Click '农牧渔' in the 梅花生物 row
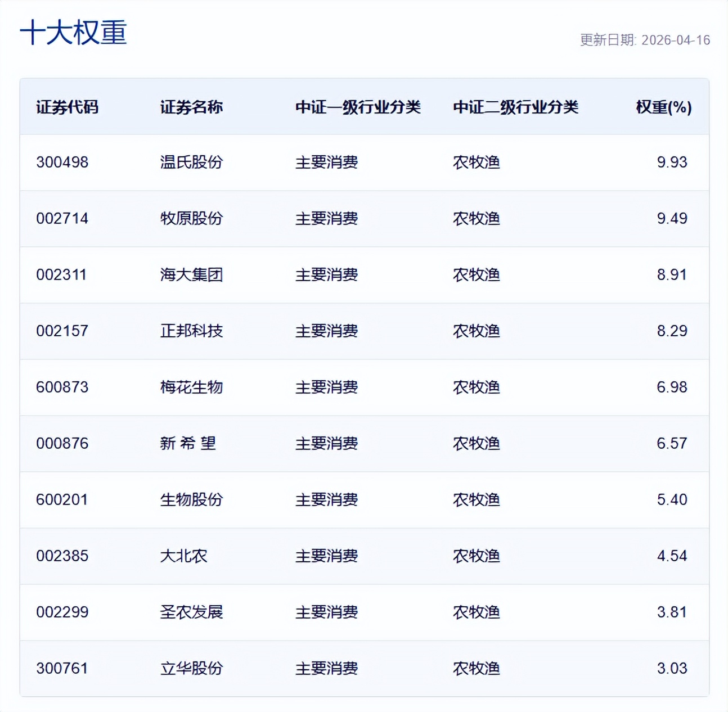Screen dimensions: 728x712 [x=477, y=387]
